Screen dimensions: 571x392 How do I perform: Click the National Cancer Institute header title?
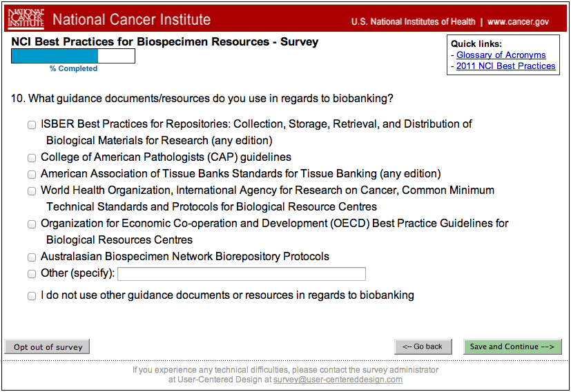131,20
